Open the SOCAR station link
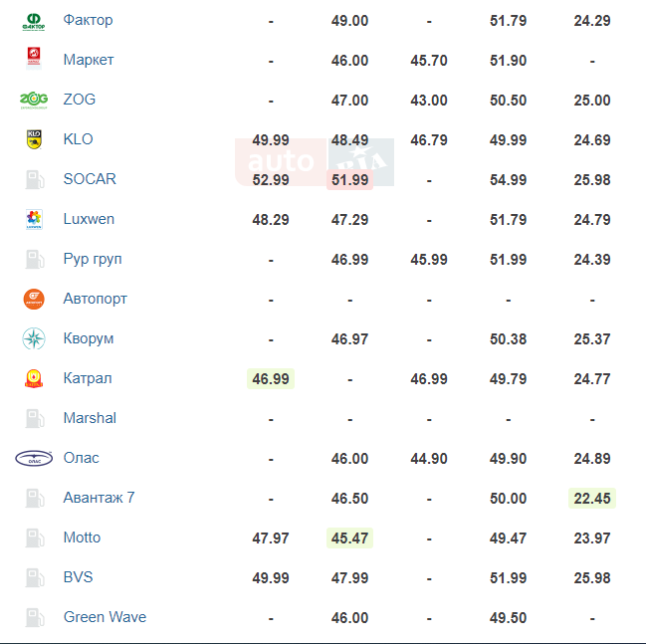The height and width of the screenshot is (644, 646). click(90, 179)
